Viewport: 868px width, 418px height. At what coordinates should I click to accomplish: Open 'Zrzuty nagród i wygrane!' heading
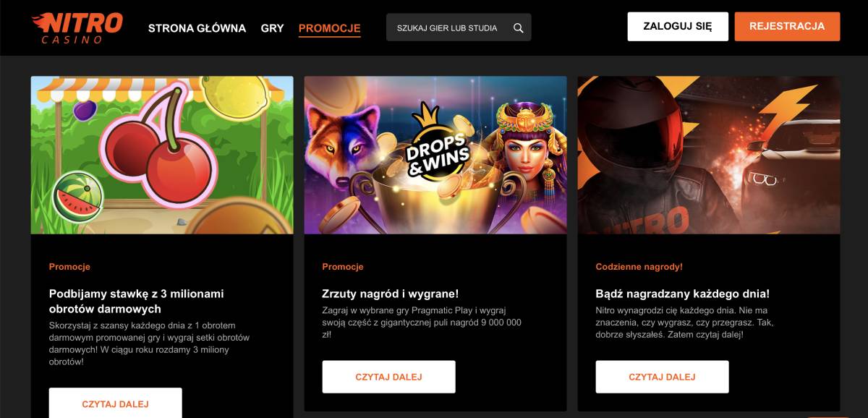pos(390,294)
